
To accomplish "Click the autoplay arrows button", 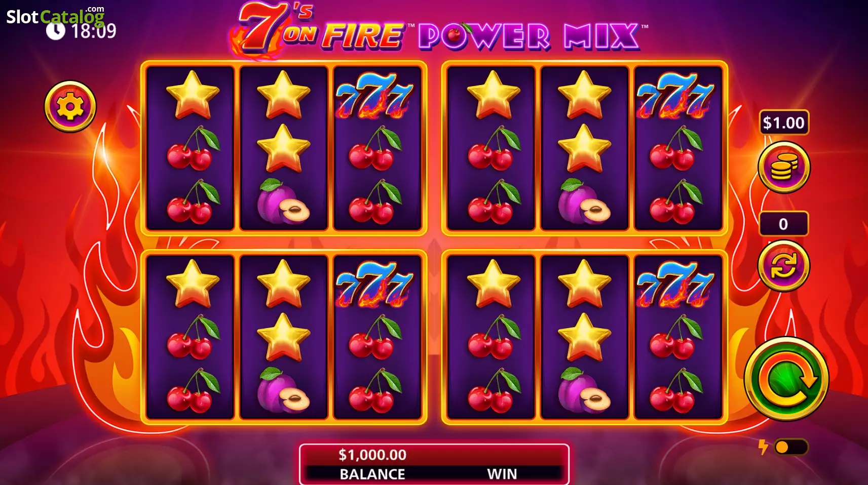I will point(784,266).
